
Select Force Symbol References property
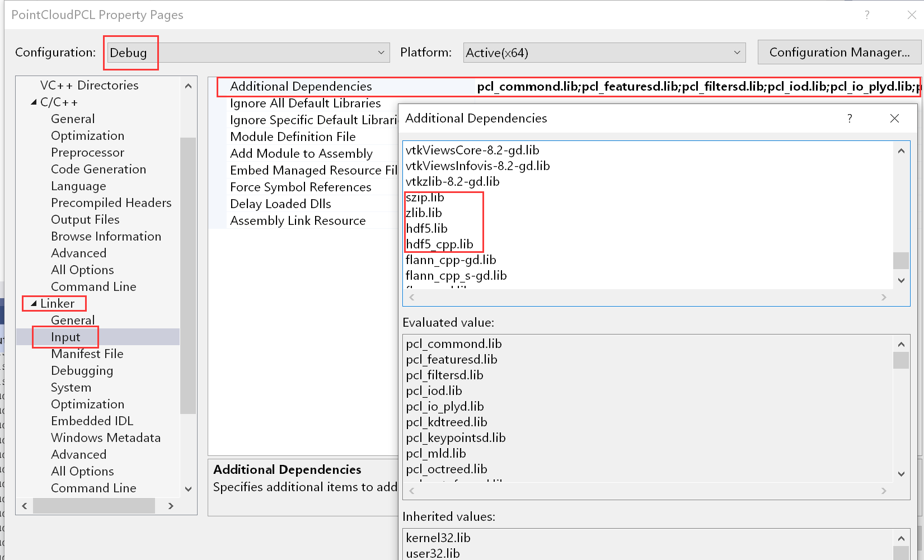coord(301,187)
